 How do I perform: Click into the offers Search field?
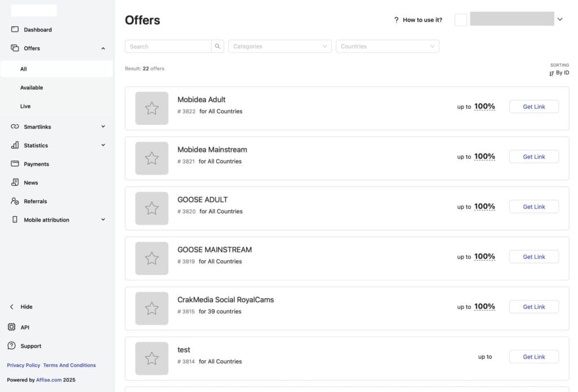[x=168, y=46]
